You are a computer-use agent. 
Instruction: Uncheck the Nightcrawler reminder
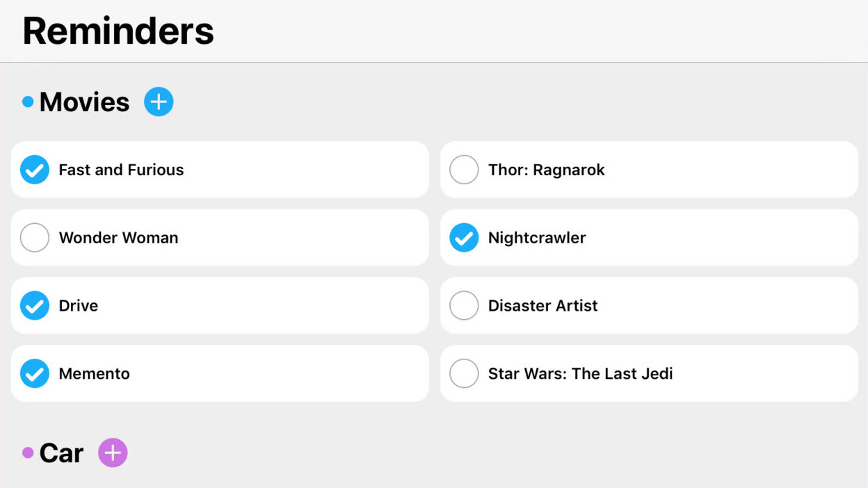(464, 238)
